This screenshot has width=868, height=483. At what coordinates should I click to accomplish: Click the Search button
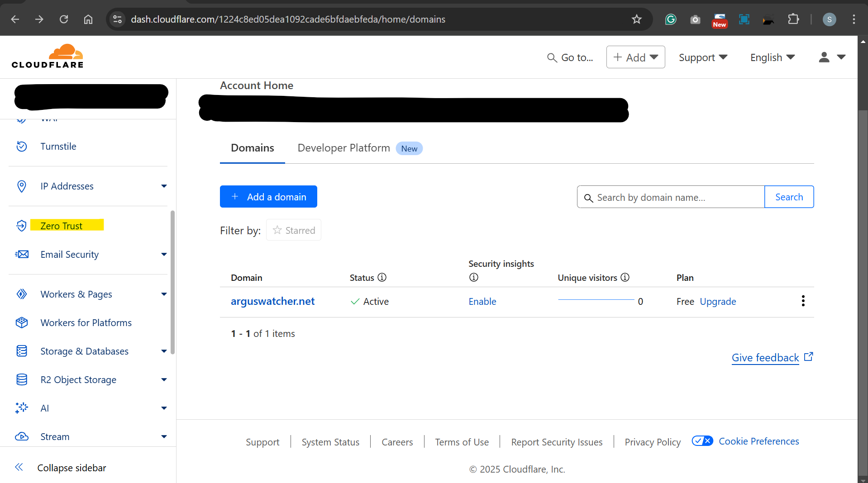pyautogui.click(x=789, y=197)
